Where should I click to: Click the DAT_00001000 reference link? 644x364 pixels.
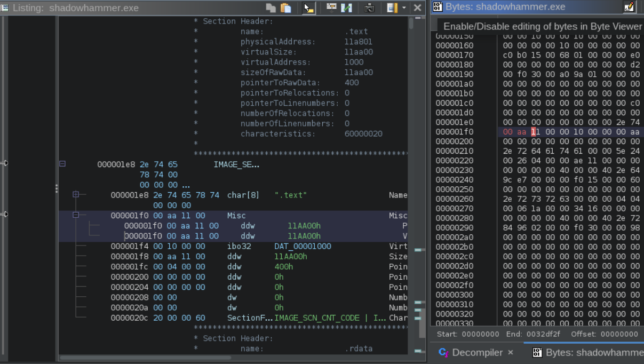click(x=303, y=246)
